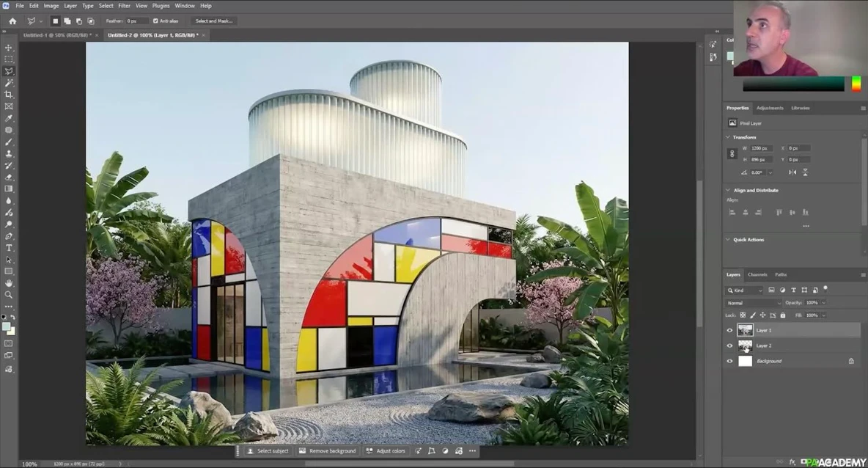Viewport: 868px width, 468px height.
Task: Open the layer Opacity dropdown arrow
Action: click(x=824, y=303)
